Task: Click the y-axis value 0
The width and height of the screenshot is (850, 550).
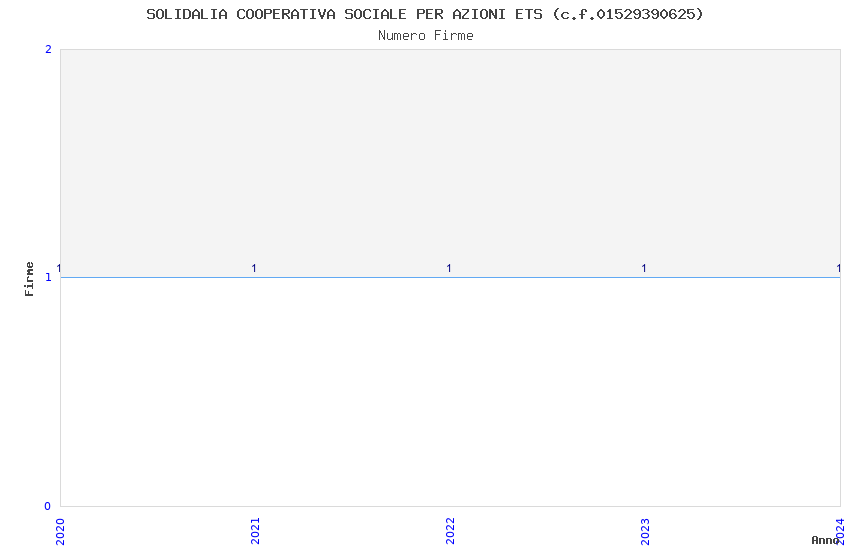Action: (48, 506)
